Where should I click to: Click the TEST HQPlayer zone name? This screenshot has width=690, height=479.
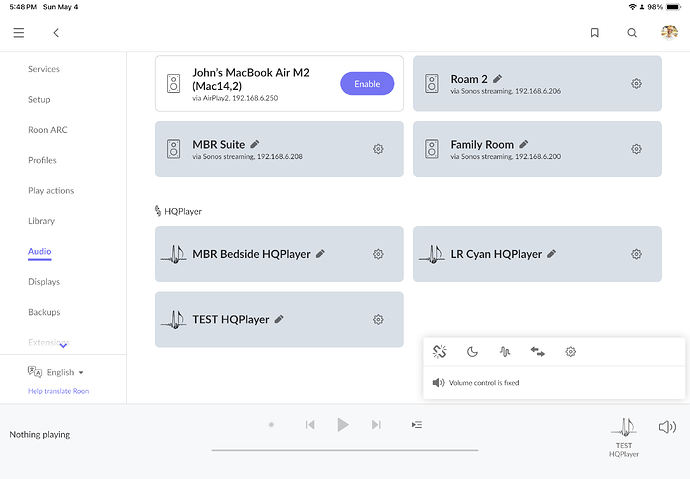(231, 320)
